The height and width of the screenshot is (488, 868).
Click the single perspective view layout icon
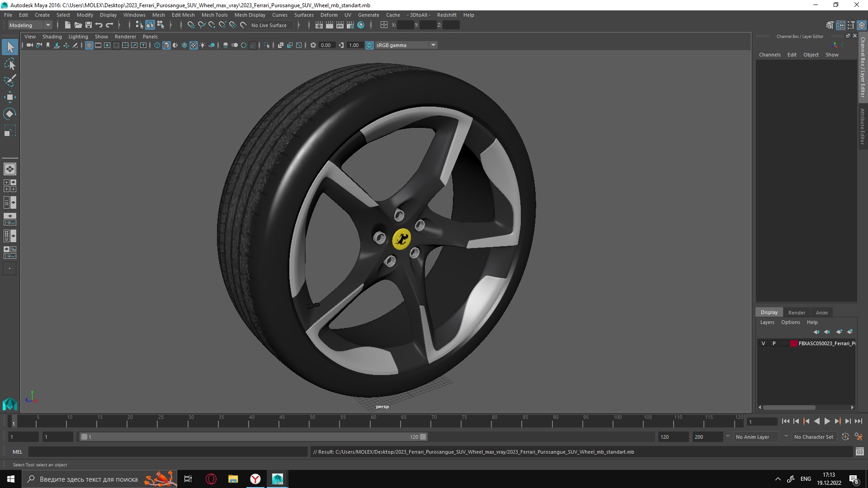10,169
